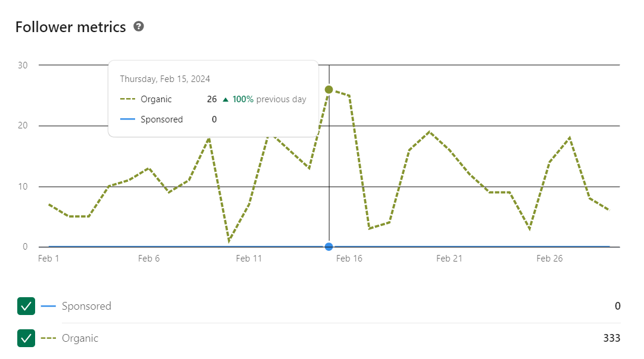Screen dimensions: 644x359
Task: Click the Sponsored total value 0
Action: tap(617, 306)
